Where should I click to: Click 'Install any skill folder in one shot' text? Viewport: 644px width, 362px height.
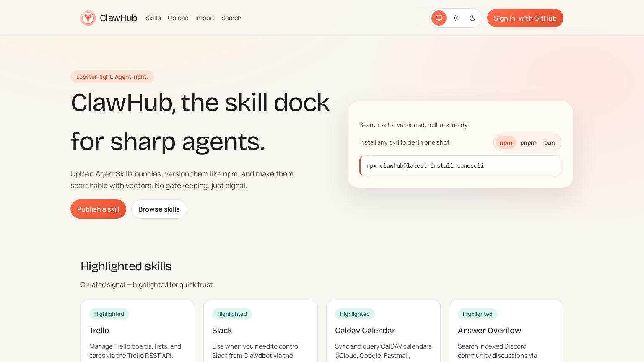click(405, 142)
